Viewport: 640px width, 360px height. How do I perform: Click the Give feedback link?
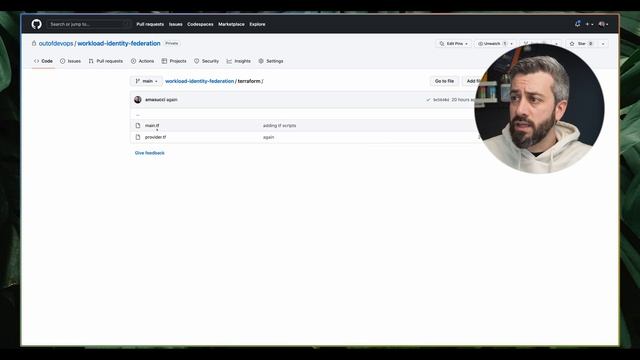(150, 153)
